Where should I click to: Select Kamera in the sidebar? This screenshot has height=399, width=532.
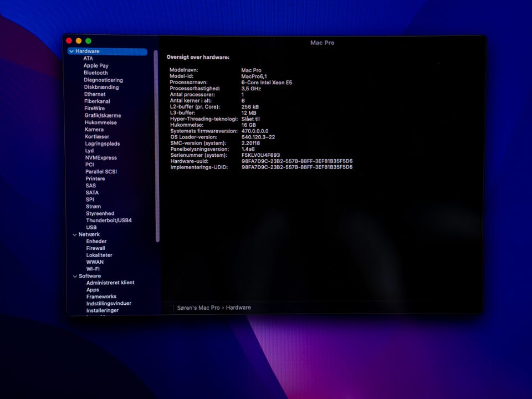click(94, 130)
